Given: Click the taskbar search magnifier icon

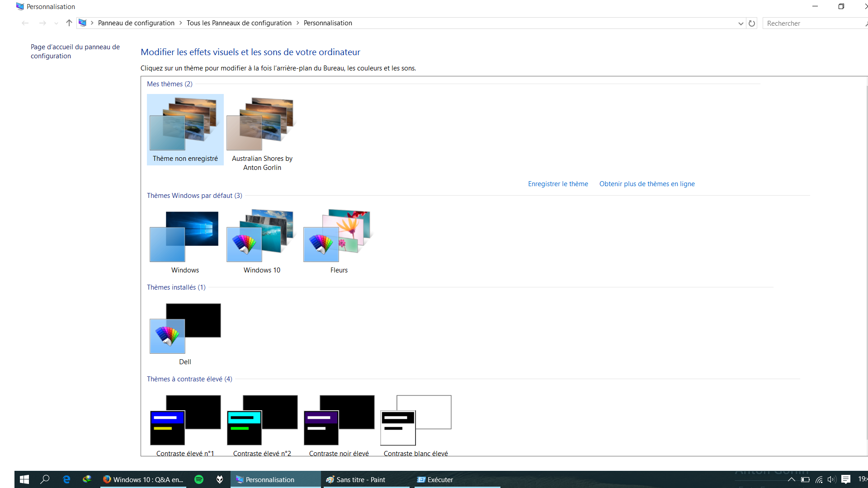Looking at the screenshot, I should tap(45, 479).
